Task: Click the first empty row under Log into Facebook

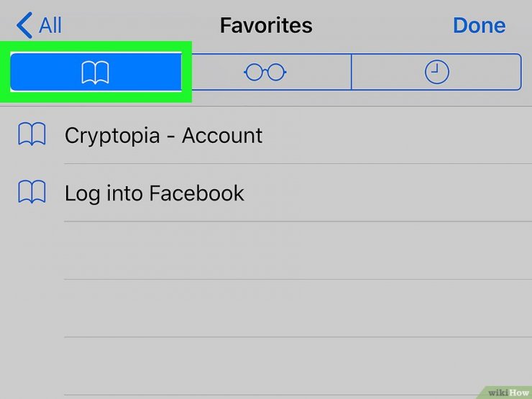Action: click(x=266, y=250)
